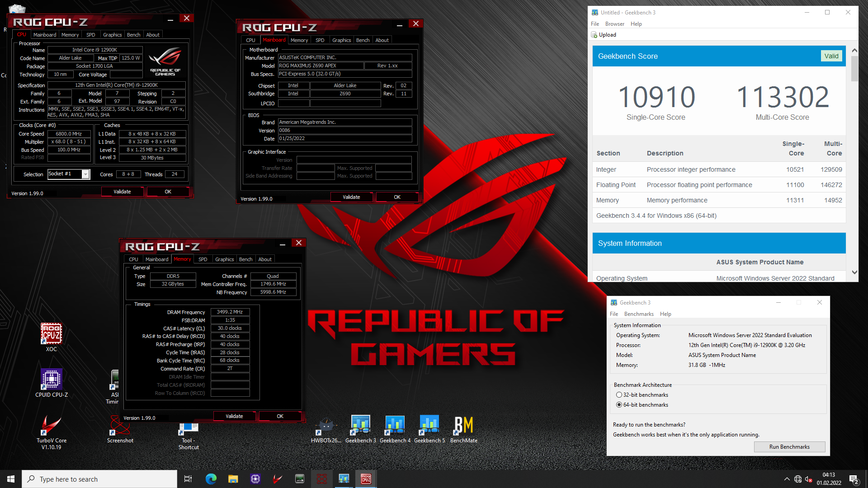Switch to Memory tab in CPU window
This screenshot has width=868, height=488.
point(70,35)
